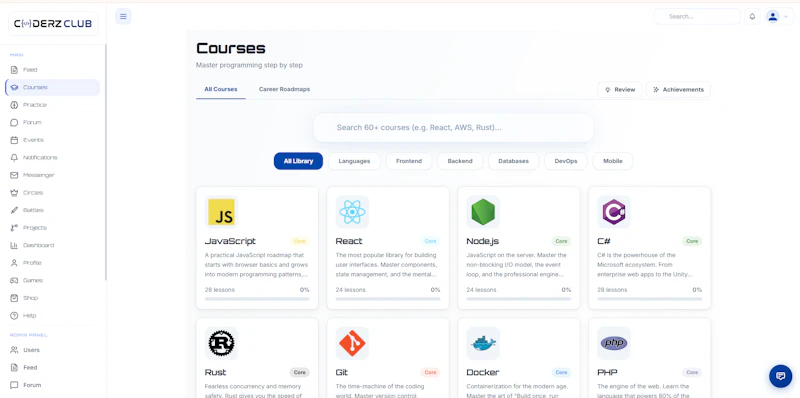Viewport: 800px width, 398px height.
Task: Go to Circles in the sidebar
Action: click(53, 193)
